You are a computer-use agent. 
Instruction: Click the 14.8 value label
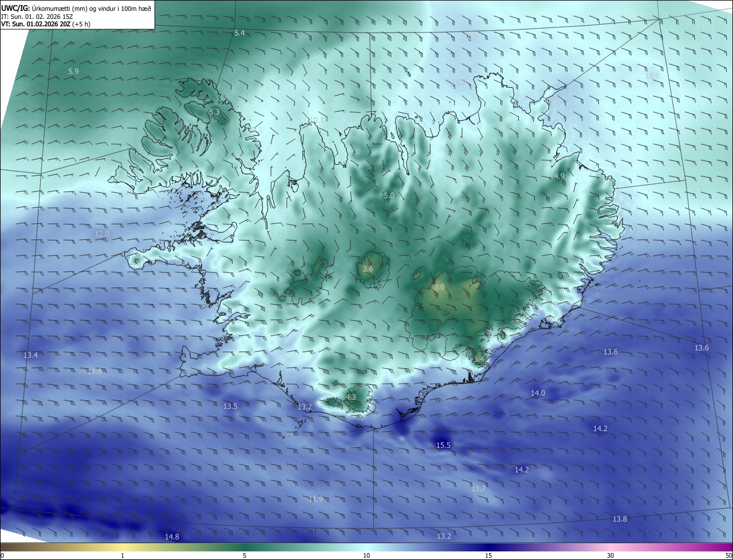point(172,537)
